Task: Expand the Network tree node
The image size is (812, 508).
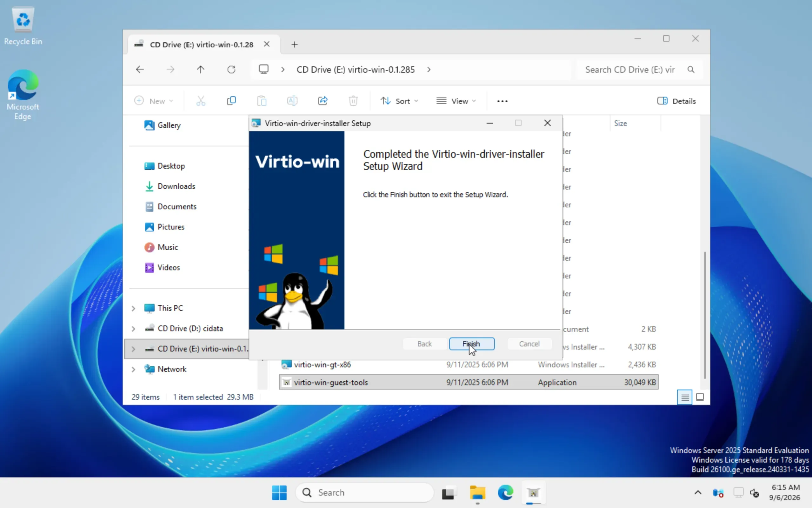Action: (x=133, y=369)
